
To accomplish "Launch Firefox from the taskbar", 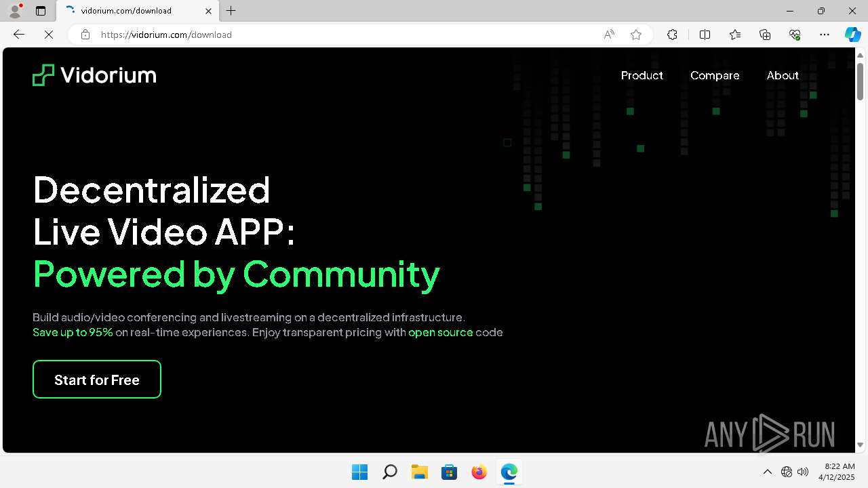I will [479, 472].
